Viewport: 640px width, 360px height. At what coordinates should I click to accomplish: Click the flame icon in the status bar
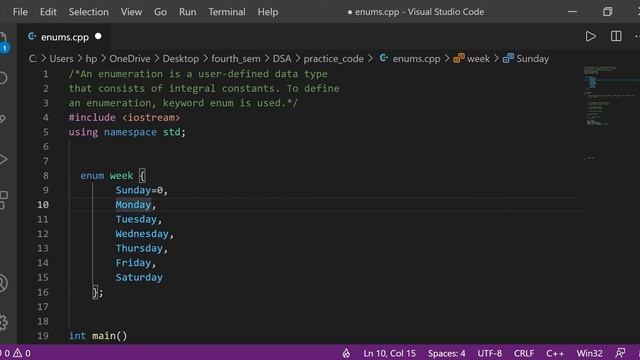[346, 353]
